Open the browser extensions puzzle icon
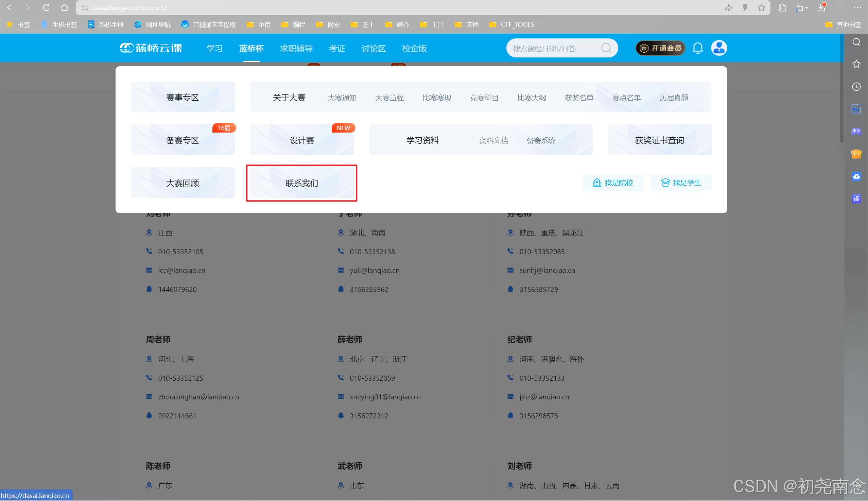Viewport: 868px width, 501px height. pyautogui.click(x=782, y=7)
